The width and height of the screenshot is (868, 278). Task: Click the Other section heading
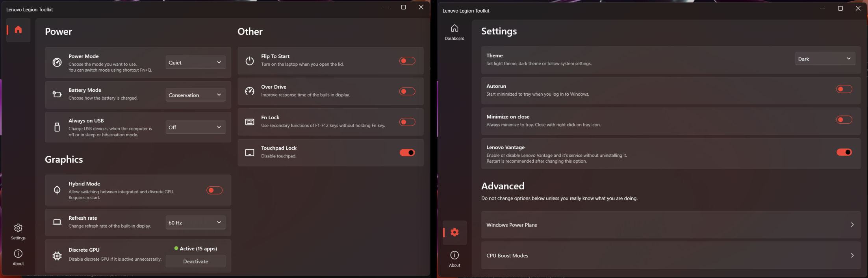coord(250,32)
